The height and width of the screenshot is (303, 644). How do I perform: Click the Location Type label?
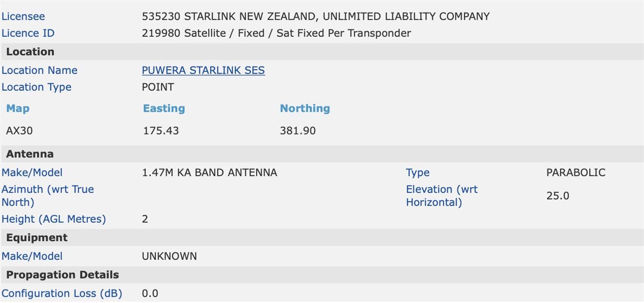click(36, 87)
